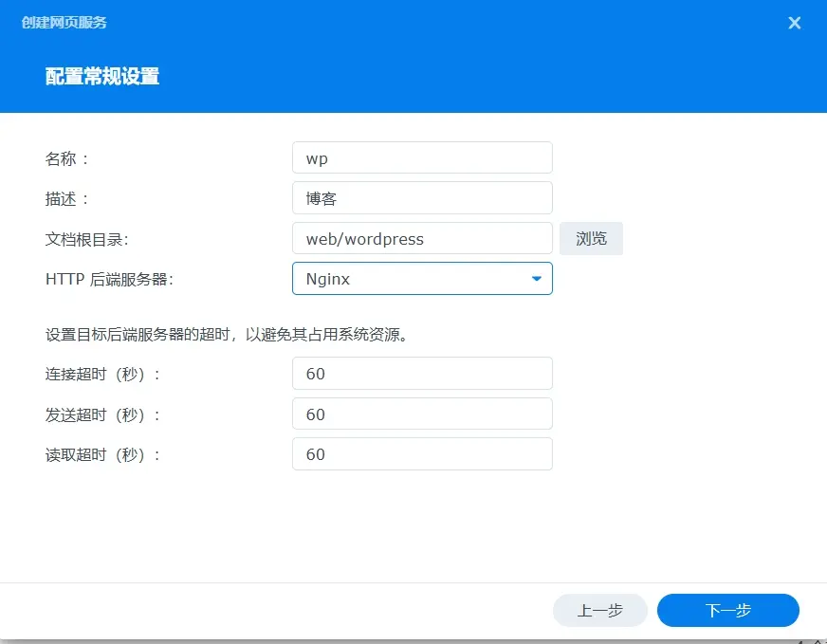Go back with the 上一步 button
Viewport: 827px width, 644px height.
[x=599, y=610]
